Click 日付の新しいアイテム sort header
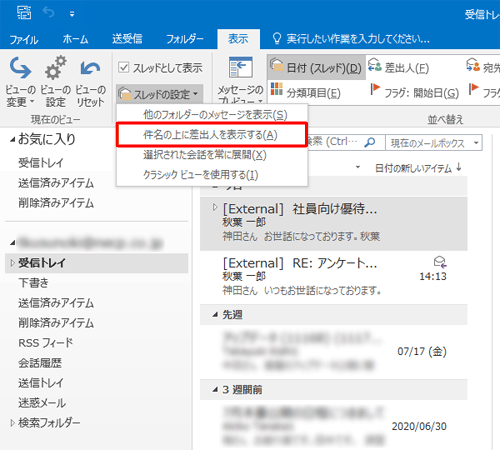The height and width of the screenshot is (450, 500). tap(413, 168)
